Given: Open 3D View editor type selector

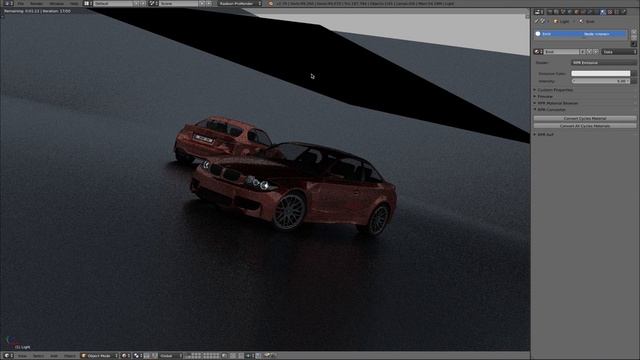Looking at the screenshot, I should [8, 356].
